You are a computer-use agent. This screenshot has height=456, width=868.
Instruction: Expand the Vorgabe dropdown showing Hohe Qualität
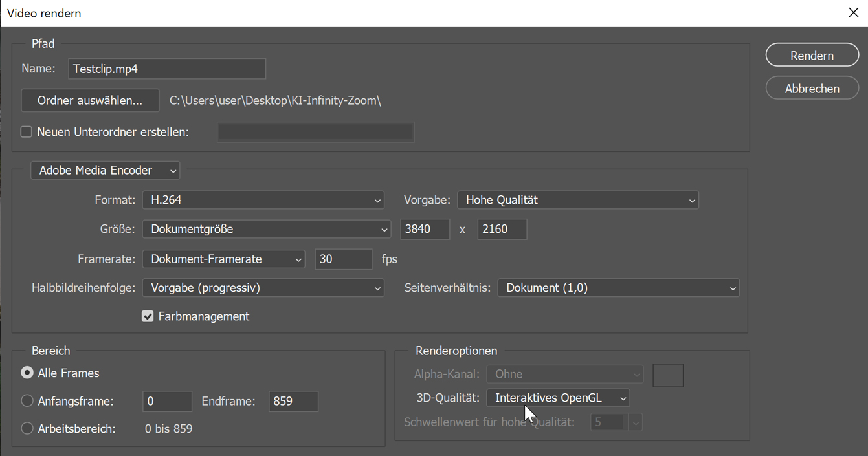tap(578, 200)
